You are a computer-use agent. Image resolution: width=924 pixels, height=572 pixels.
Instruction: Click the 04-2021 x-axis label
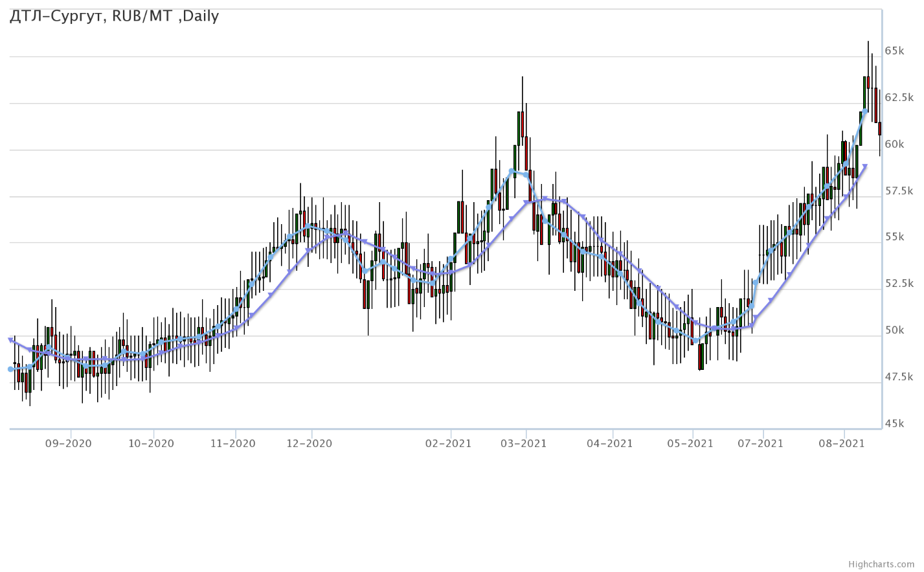pyautogui.click(x=610, y=444)
